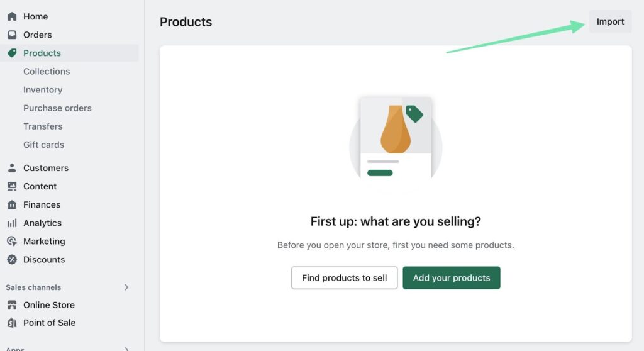Click the Import button
Screen dimensions: 644x351
[610, 21]
